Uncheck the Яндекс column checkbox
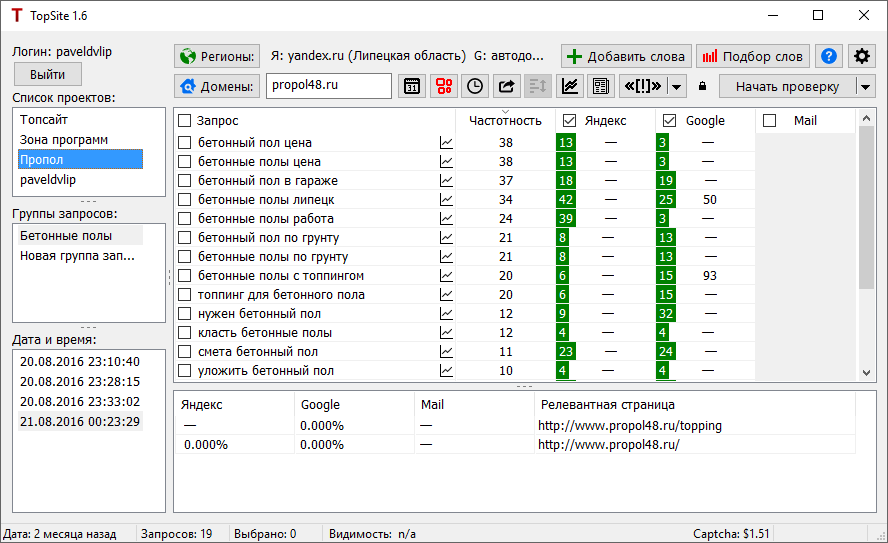 click(569, 121)
